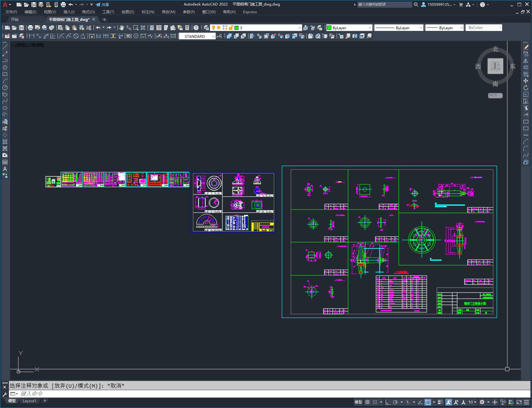This screenshot has width=532, height=408.
Task: Choose the Circle draw tool
Action: click(x=5, y=88)
